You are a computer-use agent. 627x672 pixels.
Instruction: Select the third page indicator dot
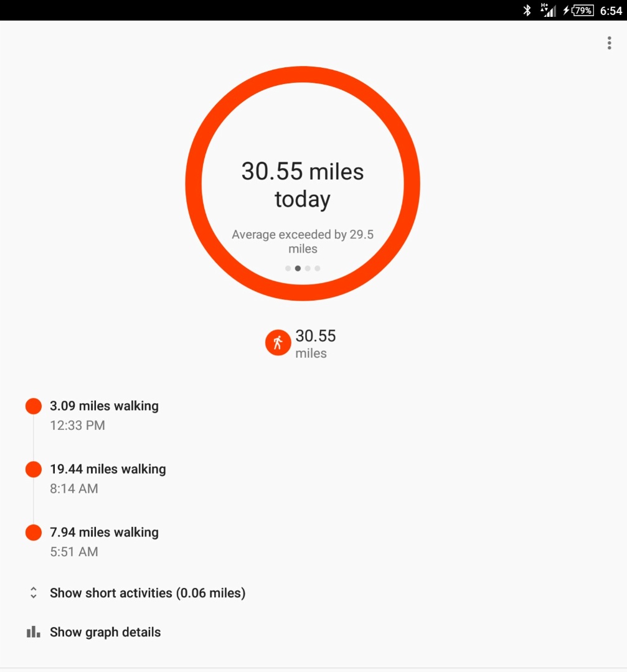click(308, 269)
